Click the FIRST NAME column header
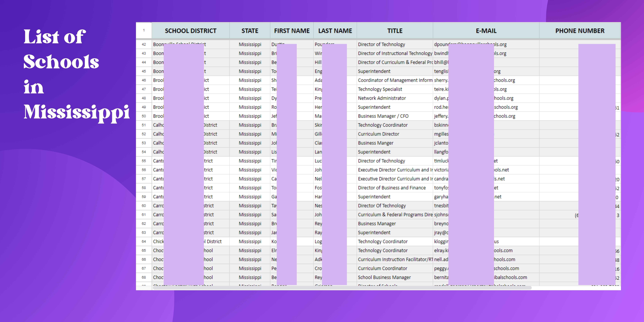The image size is (644, 322). [x=292, y=31]
